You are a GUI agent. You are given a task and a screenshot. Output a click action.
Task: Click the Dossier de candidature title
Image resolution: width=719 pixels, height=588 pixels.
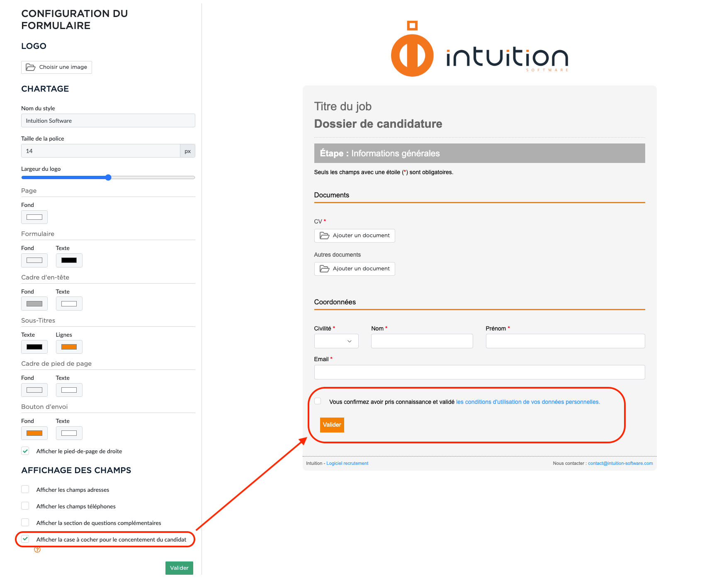click(x=378, y=124)
